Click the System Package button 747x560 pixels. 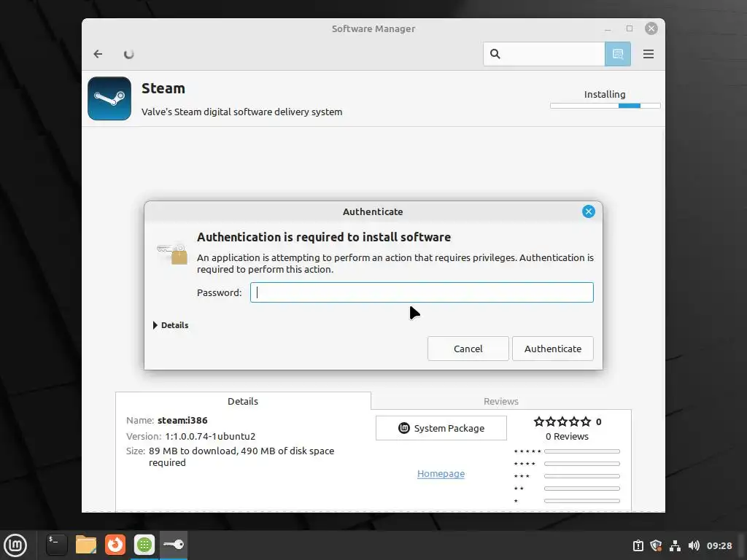(x=441, y=428)
